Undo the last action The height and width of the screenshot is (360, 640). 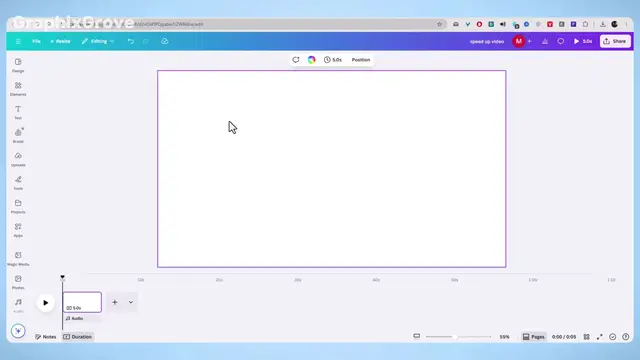coord(131,41)
